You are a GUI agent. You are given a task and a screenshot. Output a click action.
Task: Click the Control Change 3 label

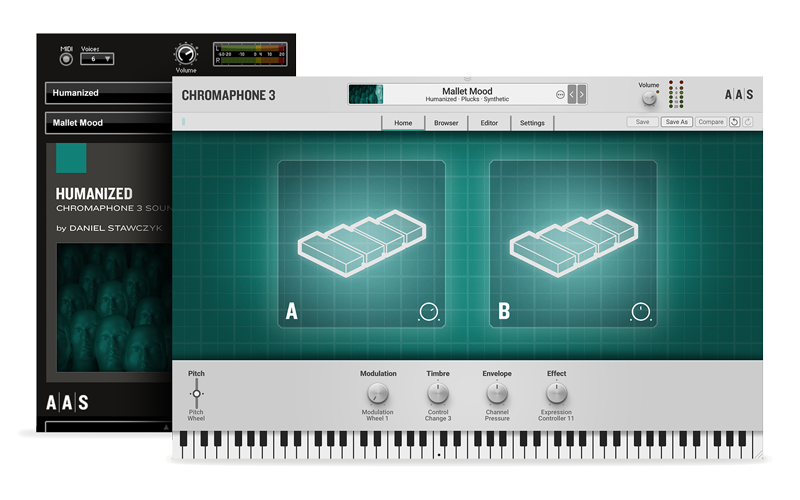(x=438, y=415)
